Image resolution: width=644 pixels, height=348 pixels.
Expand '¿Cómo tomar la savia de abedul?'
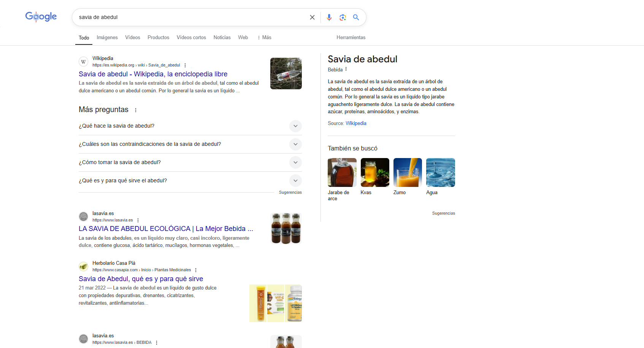coord(295,162)
